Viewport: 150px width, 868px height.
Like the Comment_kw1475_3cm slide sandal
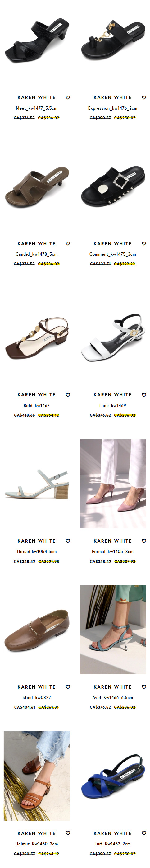[144, 244]
